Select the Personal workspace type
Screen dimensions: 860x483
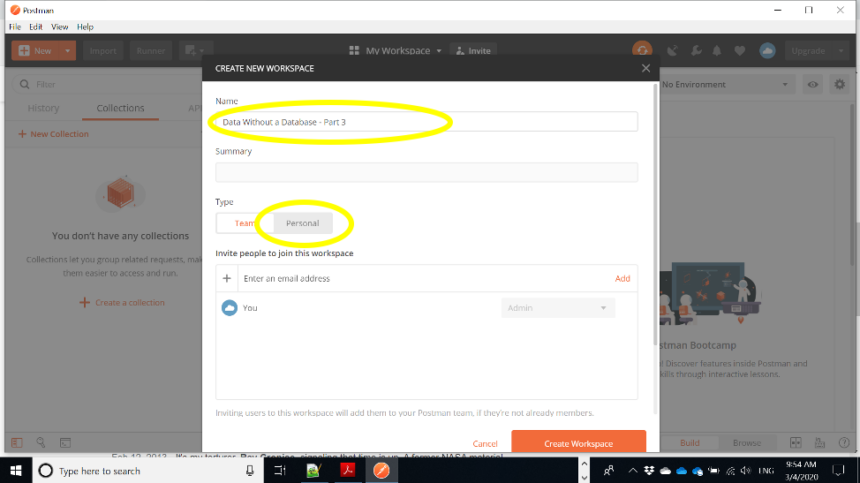(x=303, y=223)
